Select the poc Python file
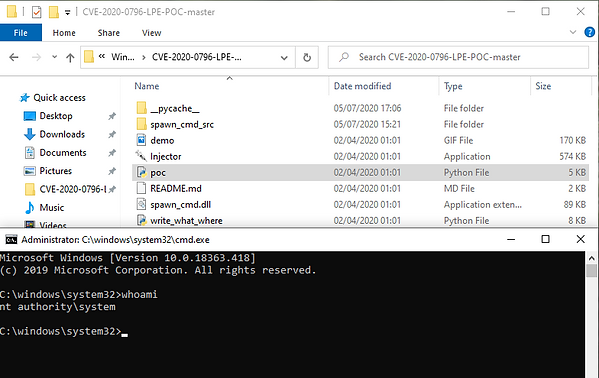 pos(360,172)
